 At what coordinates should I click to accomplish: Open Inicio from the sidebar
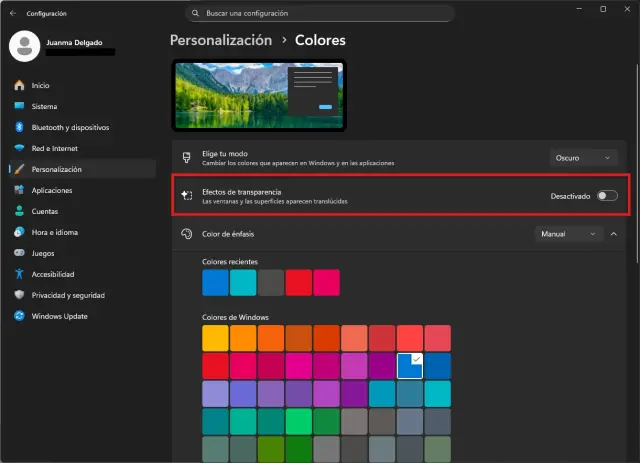(40, 85)
